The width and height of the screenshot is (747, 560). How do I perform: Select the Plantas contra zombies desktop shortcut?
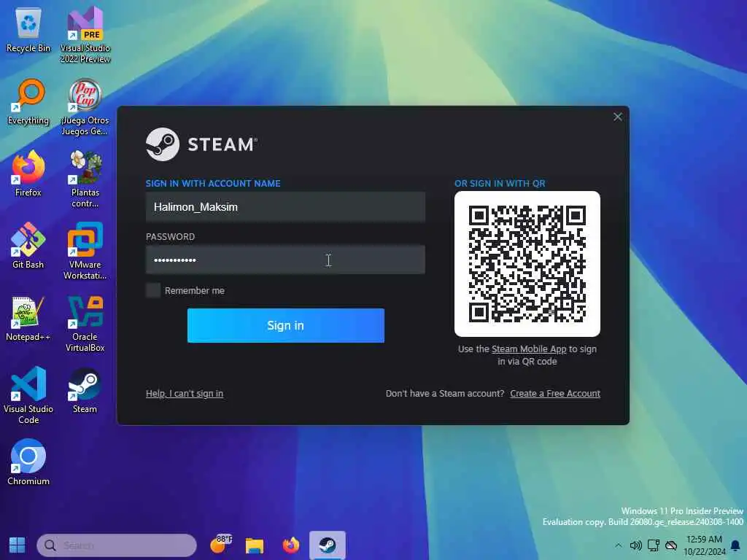click(85, 179)
